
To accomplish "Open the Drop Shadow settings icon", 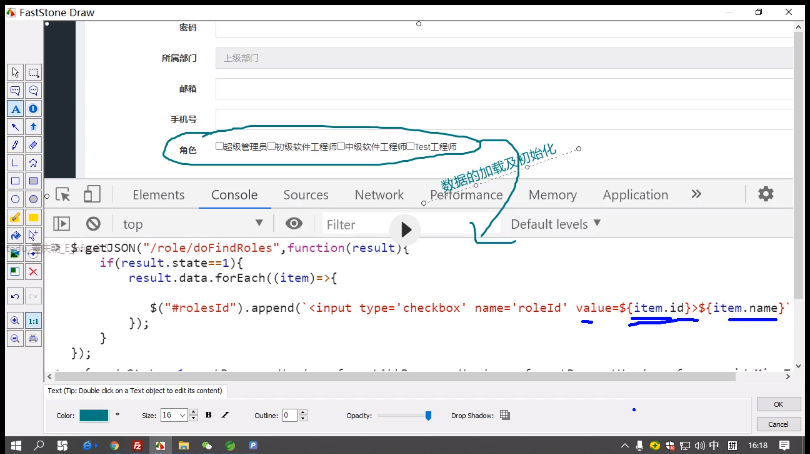I will pyautogui.click(x=505, y=415).
